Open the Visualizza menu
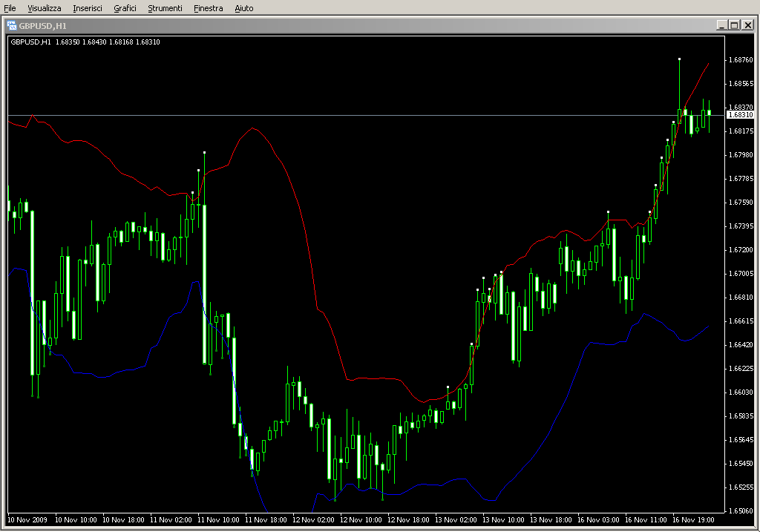Image resolution: width=760 pixels, height=532 pixels. tap(45, 8)
